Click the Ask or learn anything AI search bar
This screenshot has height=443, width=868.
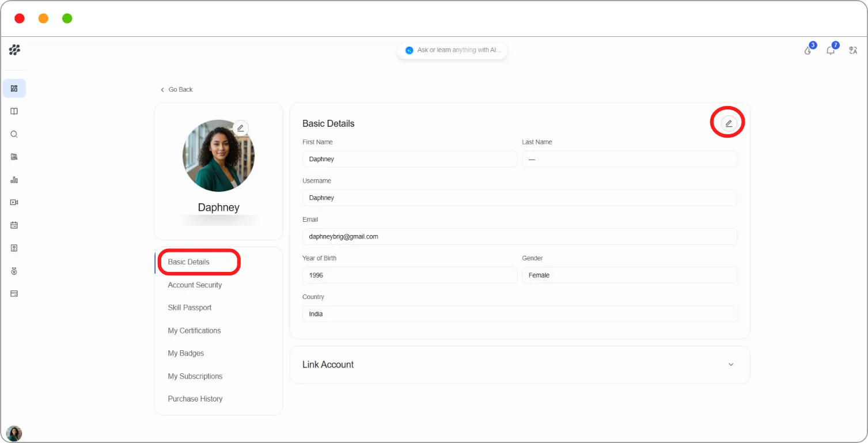pyautogui.click(x=452, y=50)
